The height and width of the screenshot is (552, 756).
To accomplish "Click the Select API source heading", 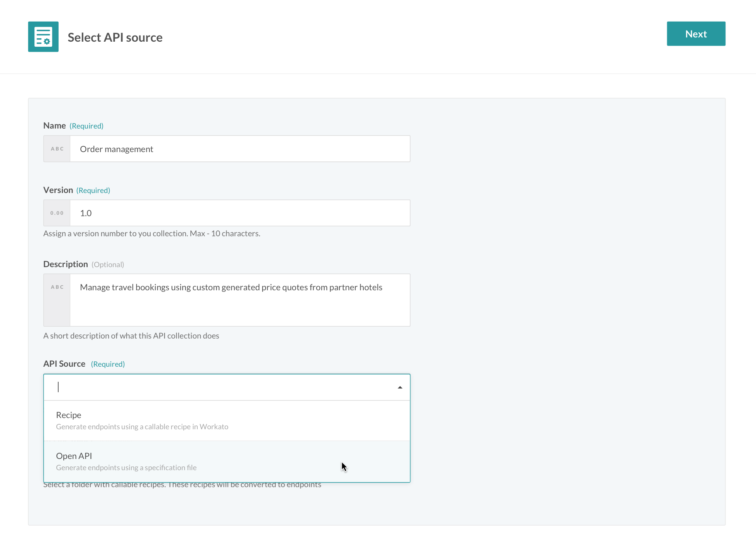I will pyautogui.click(x=115, y=37).
